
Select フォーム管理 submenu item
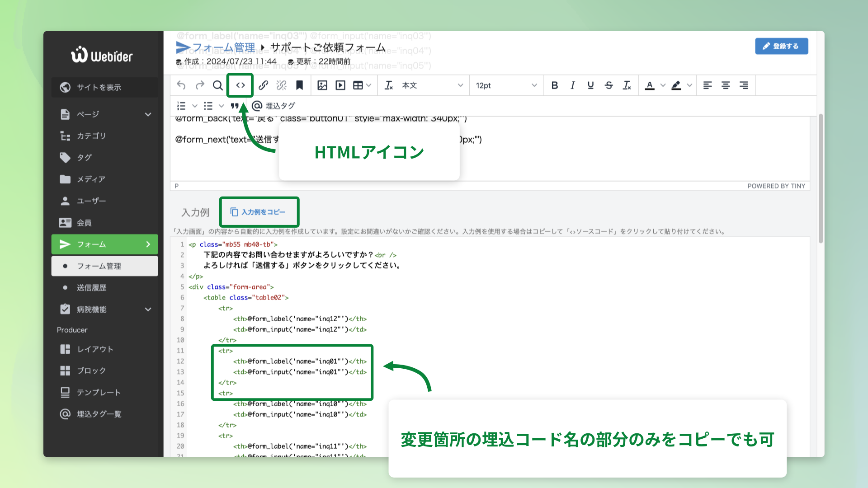105,266
